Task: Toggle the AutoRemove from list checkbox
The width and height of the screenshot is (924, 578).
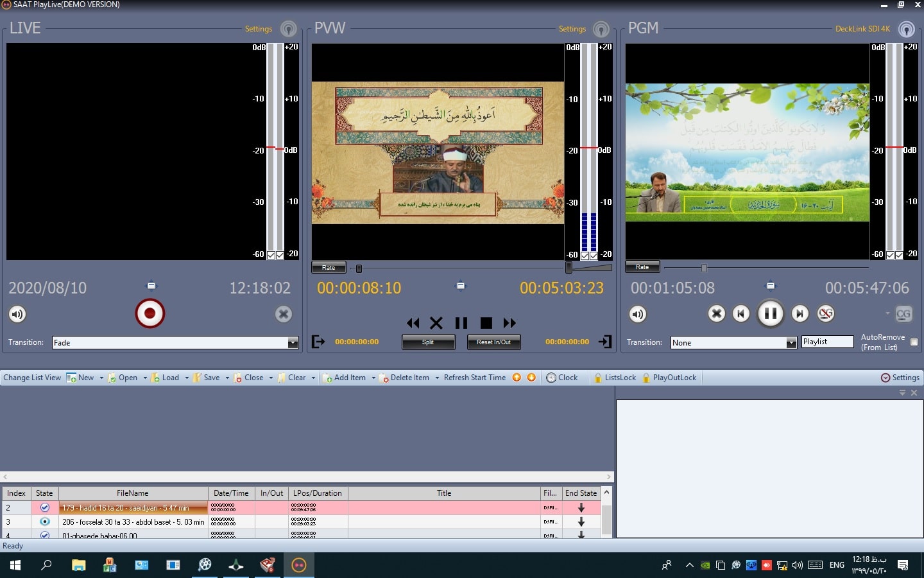Action: 914,342
